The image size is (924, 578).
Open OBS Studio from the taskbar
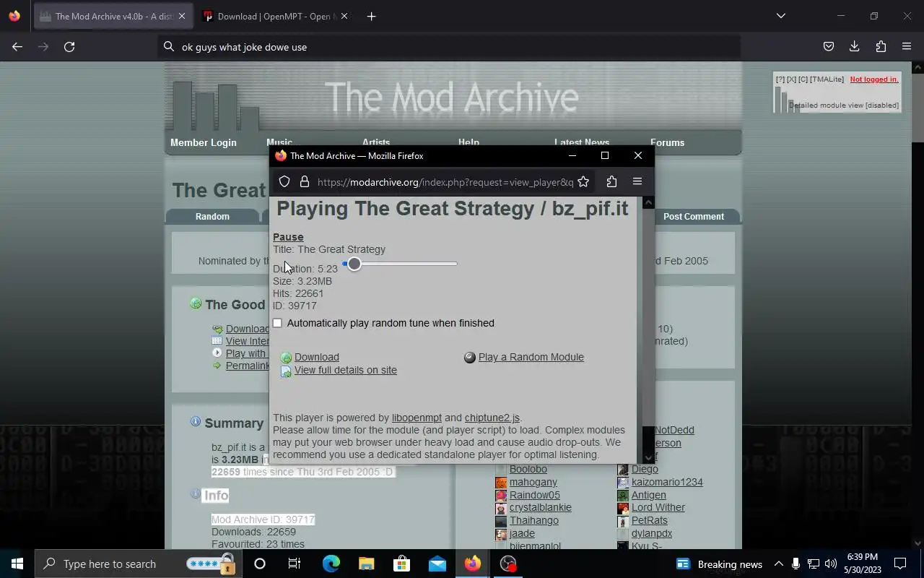coord(509,564)
